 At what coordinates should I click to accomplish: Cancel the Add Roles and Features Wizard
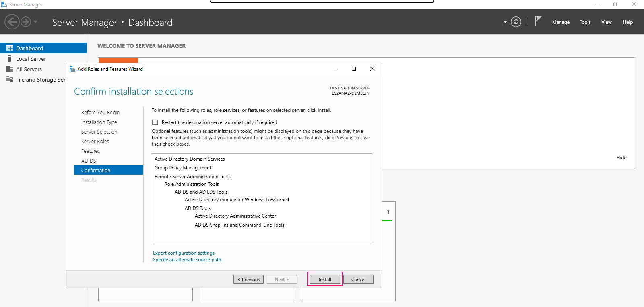coord(358,279)
